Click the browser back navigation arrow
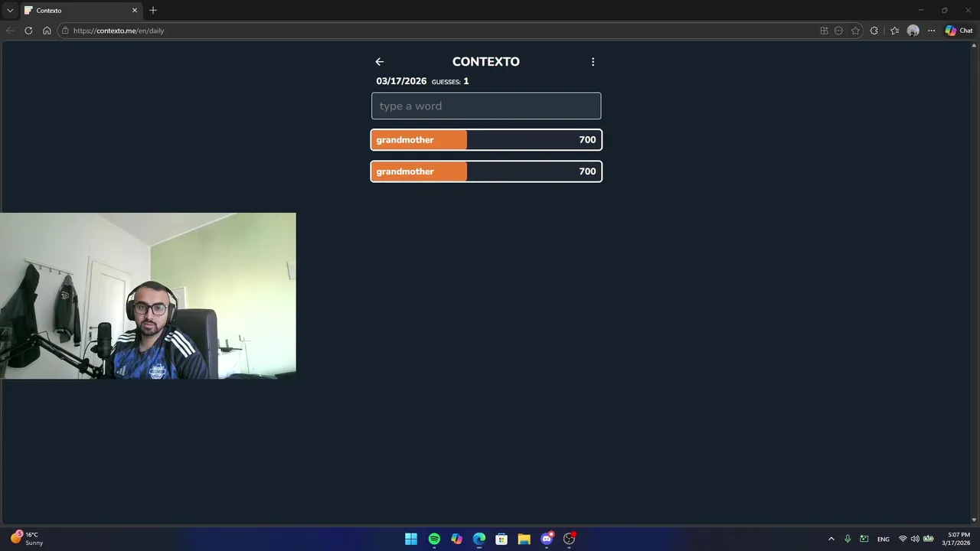Image resolution: width=980 pixels, height=551 pixels. (10, 31)
